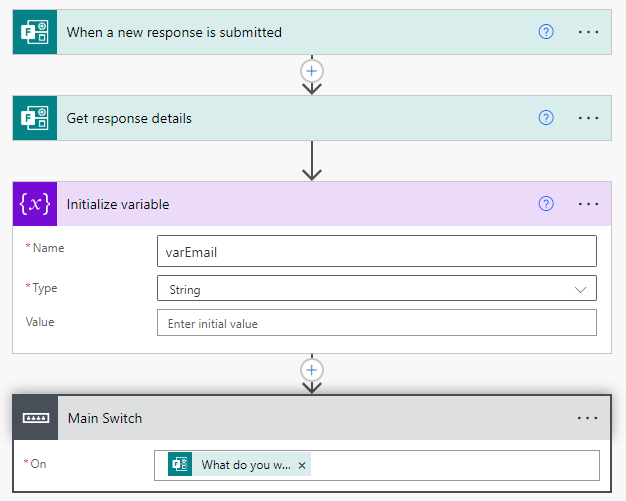The height and width of the screenshot is (501, 626).
Task: Expand the Get response details step
Action: (x=129, y=118)
